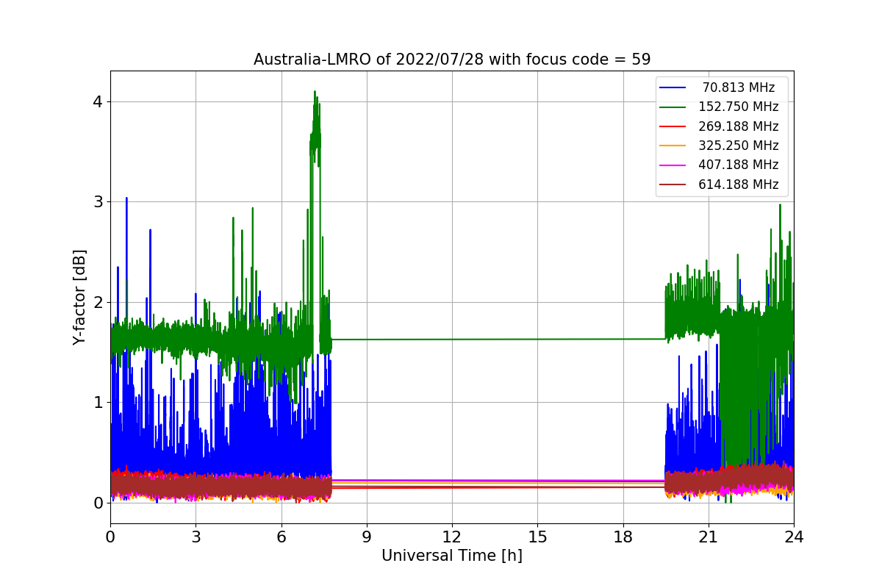Click x-axis tick label 3
This screenshot has width=882, height=588.
(196, 537)
